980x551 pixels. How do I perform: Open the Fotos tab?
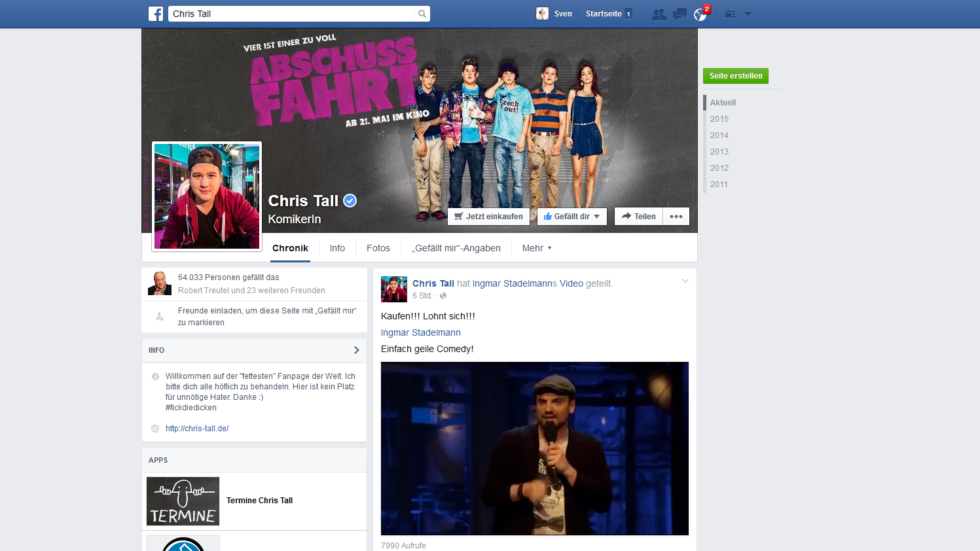click(x=378, y=248)
